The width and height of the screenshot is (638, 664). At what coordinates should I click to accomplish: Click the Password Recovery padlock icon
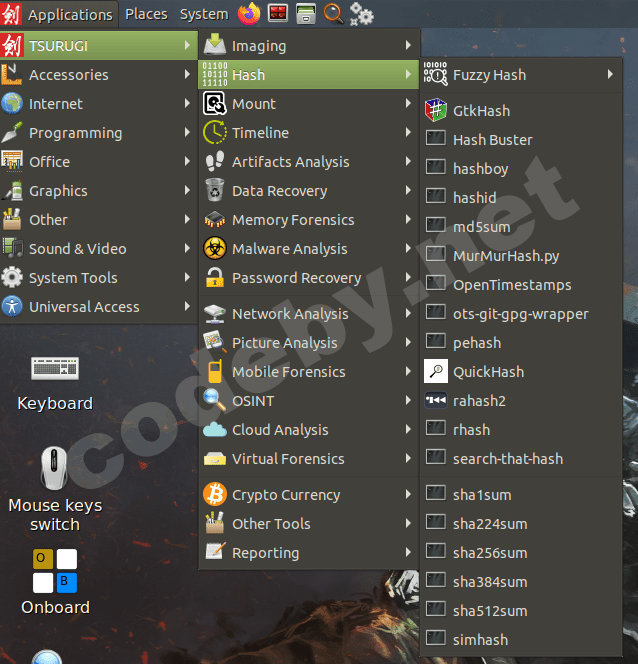point(215,277)
